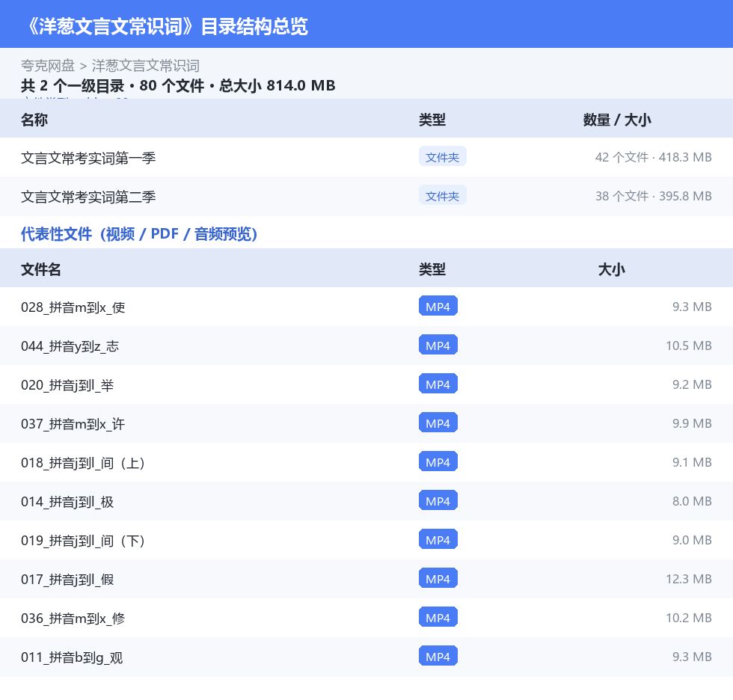Screen dimensions: 733x700
Task: Click the MP4 badge for 018_拼音j到l_间（上）
Action: tap(438, 461)
